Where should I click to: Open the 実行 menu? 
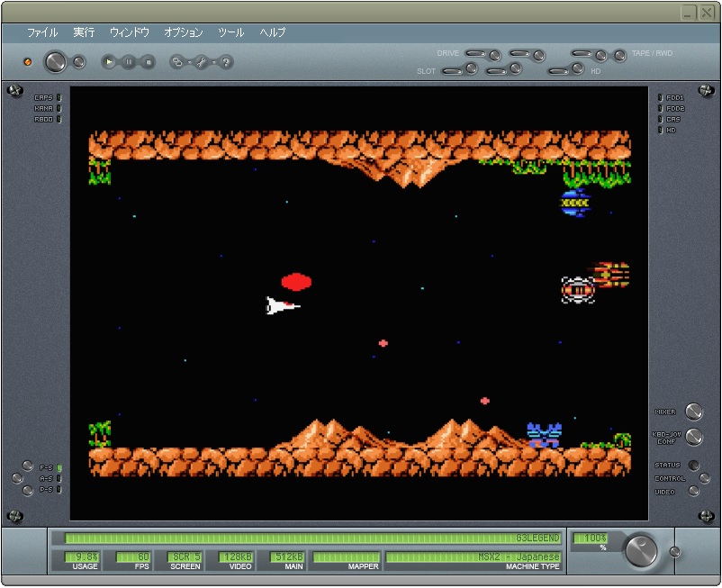tap(84, 32)
